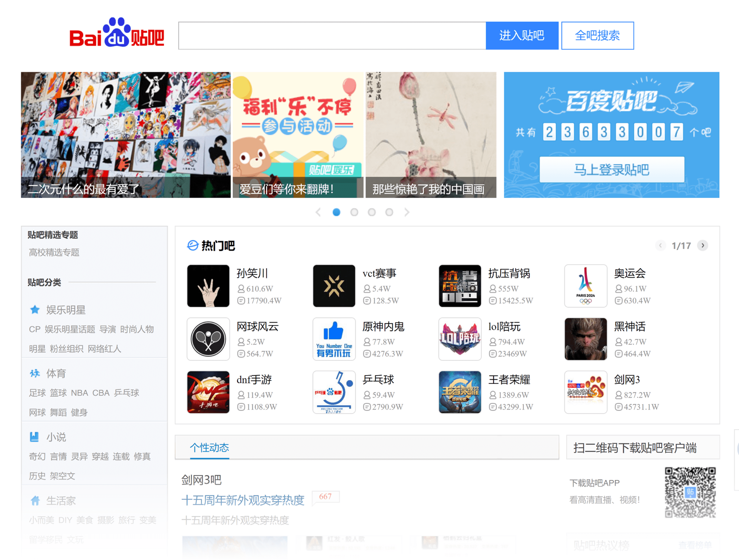Go to next 热门吧 page
This screenshot has width=739, height=560.
[x=703, y=245]
